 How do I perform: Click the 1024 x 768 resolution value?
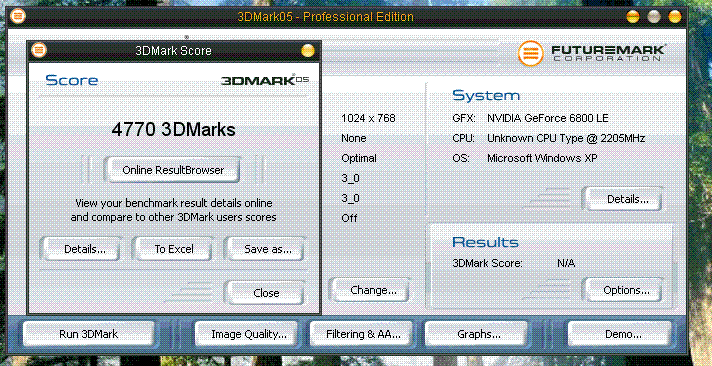[x=368, y=118]
